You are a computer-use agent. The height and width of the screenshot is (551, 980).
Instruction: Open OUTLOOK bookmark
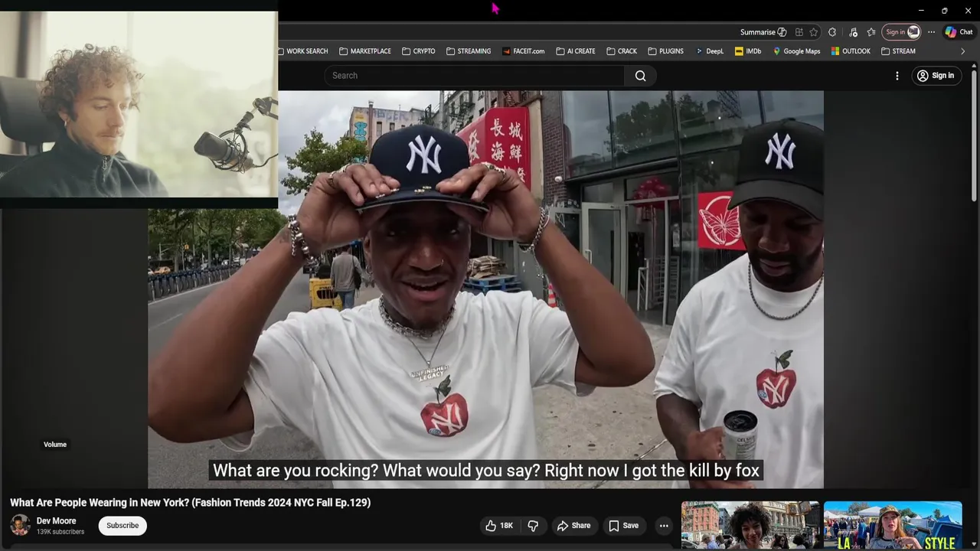click(851, 51)
